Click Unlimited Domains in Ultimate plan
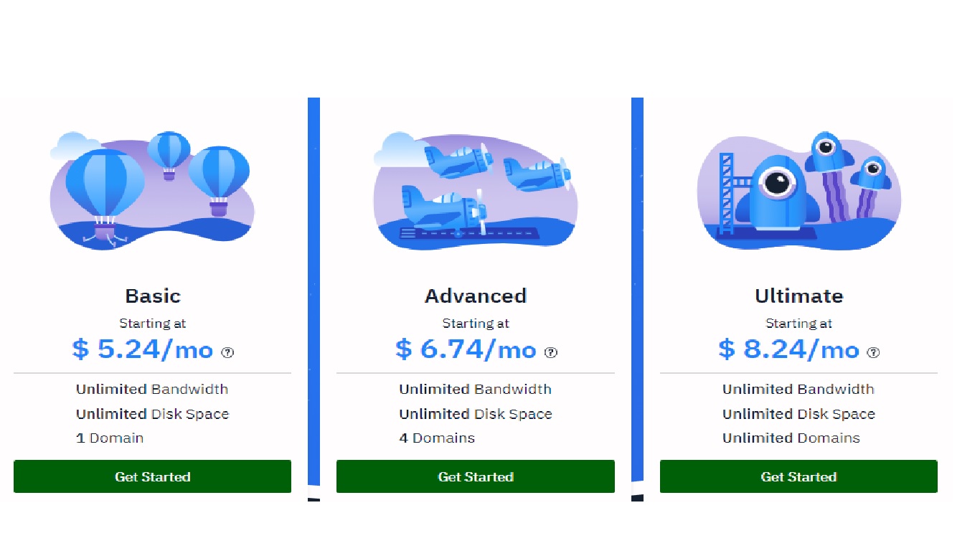The height and width of the screenshot is (551, 980). click(791, 438)
